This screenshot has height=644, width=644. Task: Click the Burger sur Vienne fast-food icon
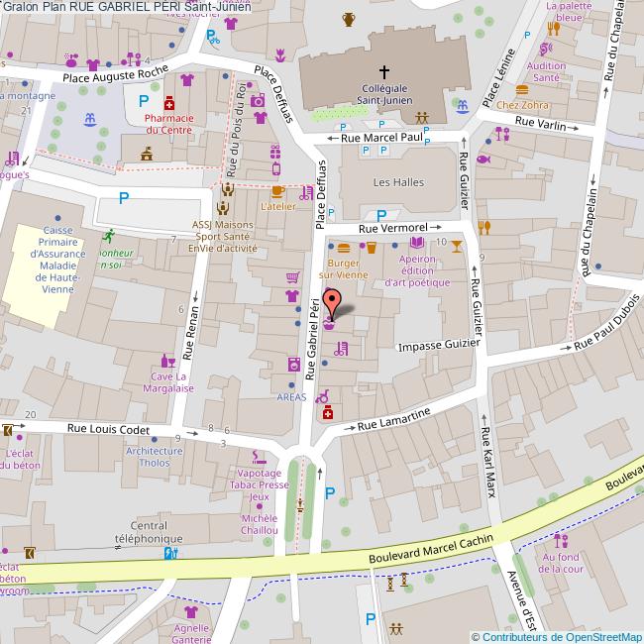[x=344, y=248]
